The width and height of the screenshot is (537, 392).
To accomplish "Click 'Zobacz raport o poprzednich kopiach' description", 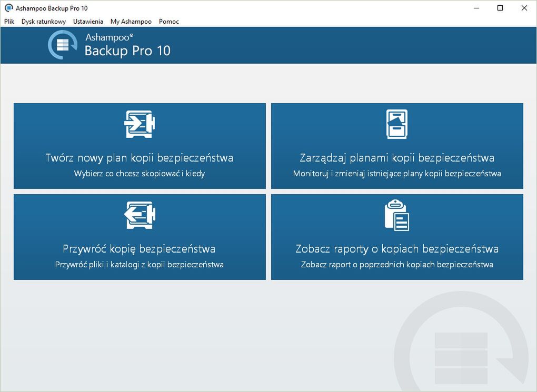I will point(397,265).
